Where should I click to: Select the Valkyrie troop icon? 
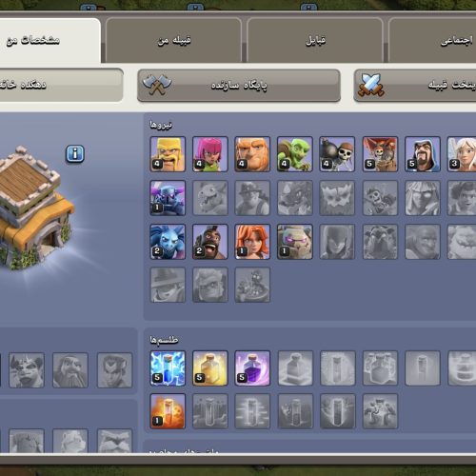pos(252,242)
